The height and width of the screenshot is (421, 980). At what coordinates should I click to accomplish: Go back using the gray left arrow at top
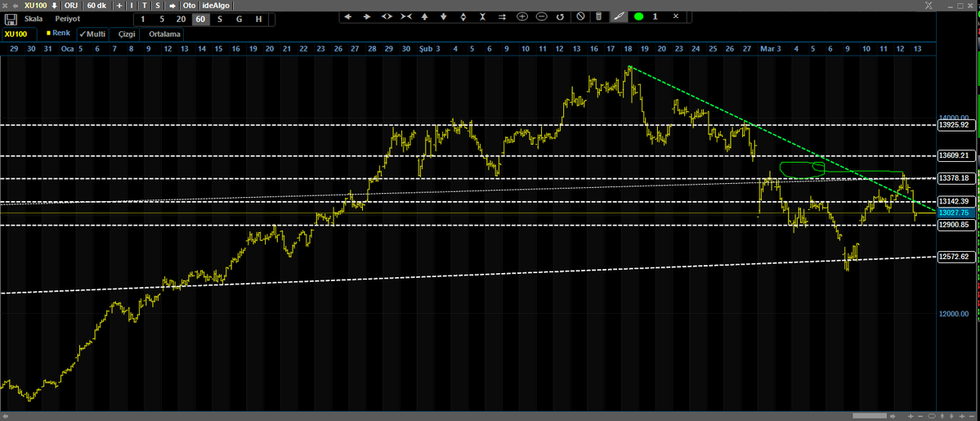[x=16, y=6]
